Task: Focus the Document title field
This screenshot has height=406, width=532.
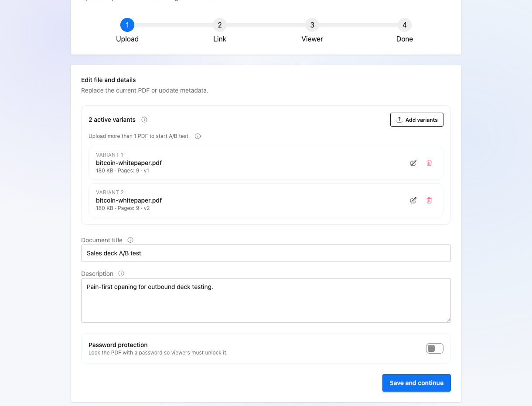Action: click(266, 253)
